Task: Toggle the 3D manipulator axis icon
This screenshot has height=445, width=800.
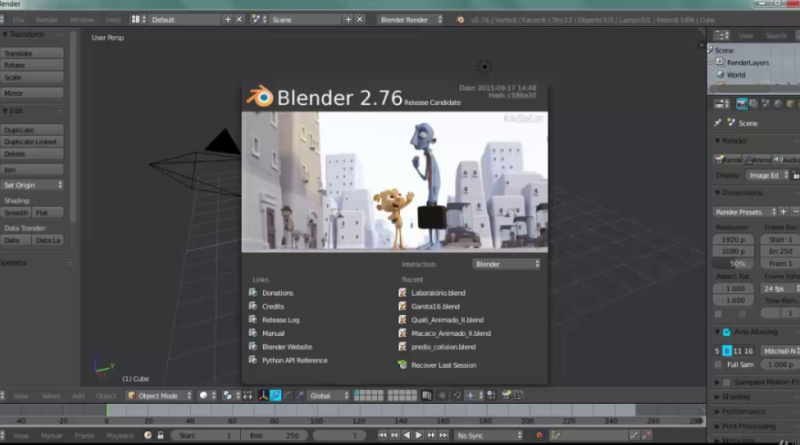Action: [263, 395]
